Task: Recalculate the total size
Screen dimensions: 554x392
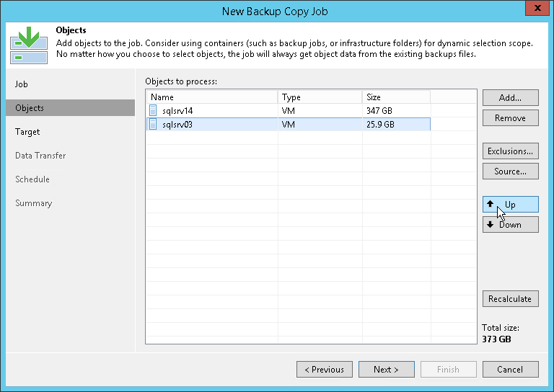Action: [x=511, y=299]
